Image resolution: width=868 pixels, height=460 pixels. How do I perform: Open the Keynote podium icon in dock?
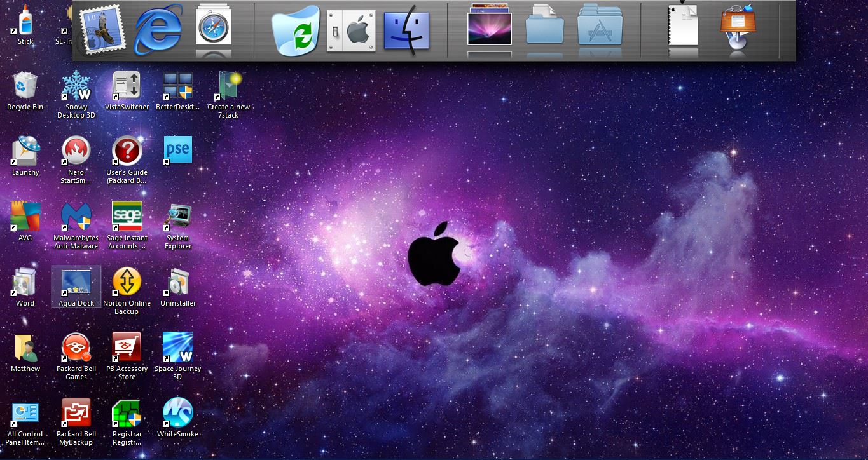pos(738,27)
